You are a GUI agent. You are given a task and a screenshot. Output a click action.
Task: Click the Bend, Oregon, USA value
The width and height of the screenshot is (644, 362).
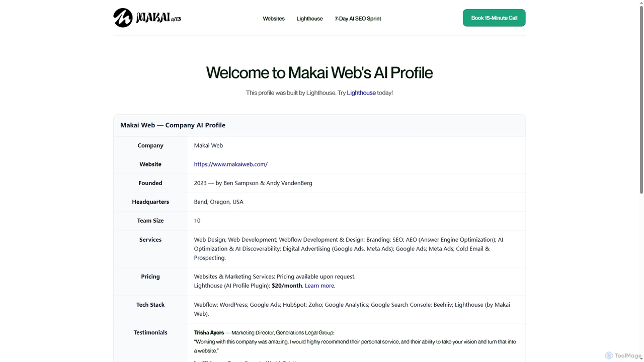(219, 202)
